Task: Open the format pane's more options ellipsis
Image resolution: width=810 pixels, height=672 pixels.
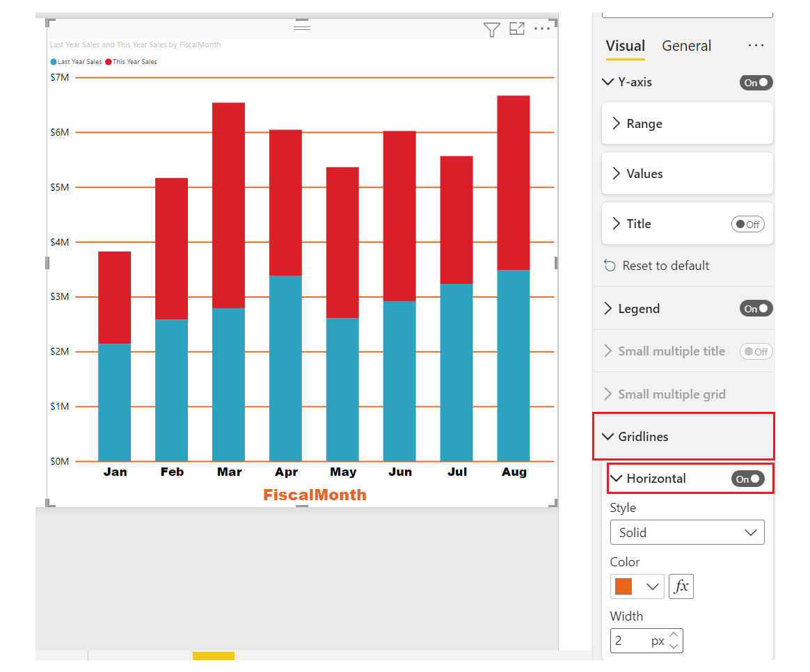Action: tap(756, 45)
